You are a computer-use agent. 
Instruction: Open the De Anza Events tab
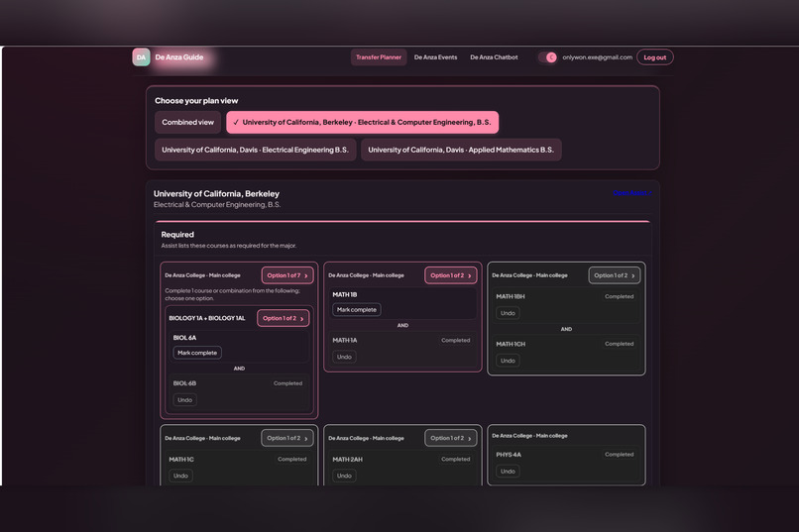click(x=435, y=57)
